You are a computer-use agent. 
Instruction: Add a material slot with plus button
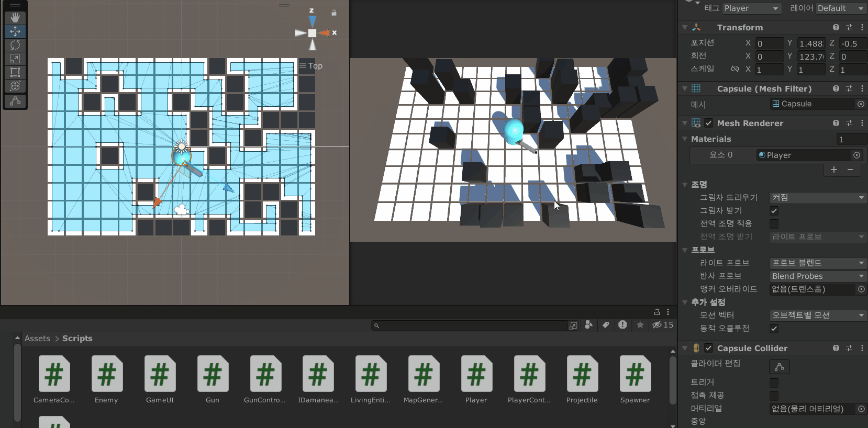click(x=834, y=170)
